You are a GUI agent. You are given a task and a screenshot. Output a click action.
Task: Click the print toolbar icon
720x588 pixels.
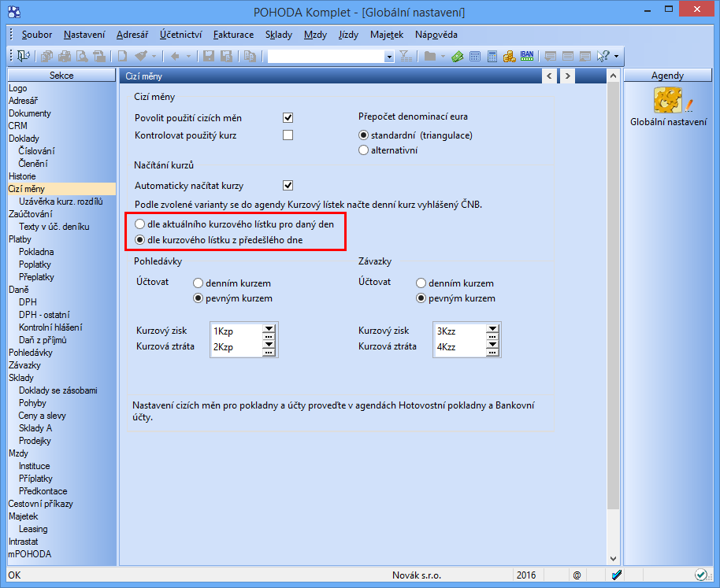[x=65, y=56]
